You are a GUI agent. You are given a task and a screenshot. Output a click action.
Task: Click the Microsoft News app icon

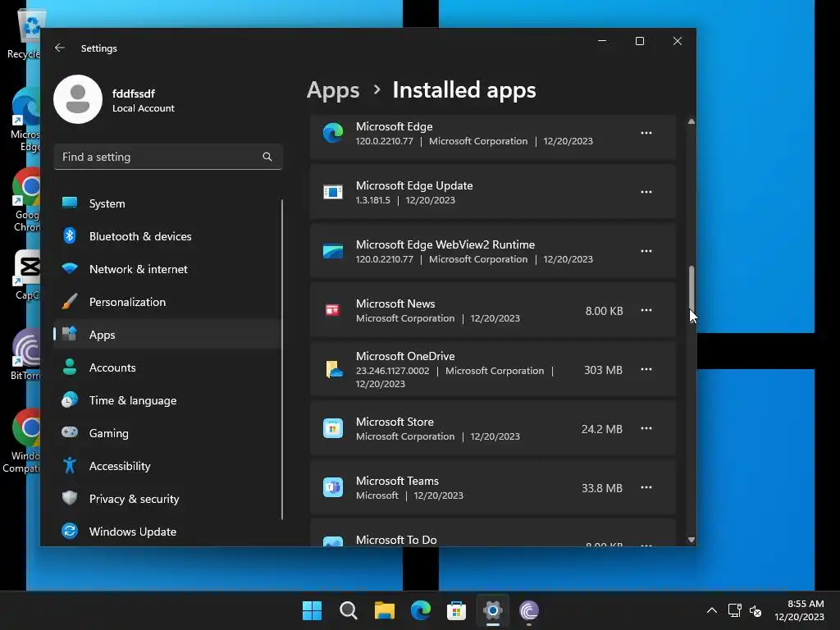coord(333,310)
